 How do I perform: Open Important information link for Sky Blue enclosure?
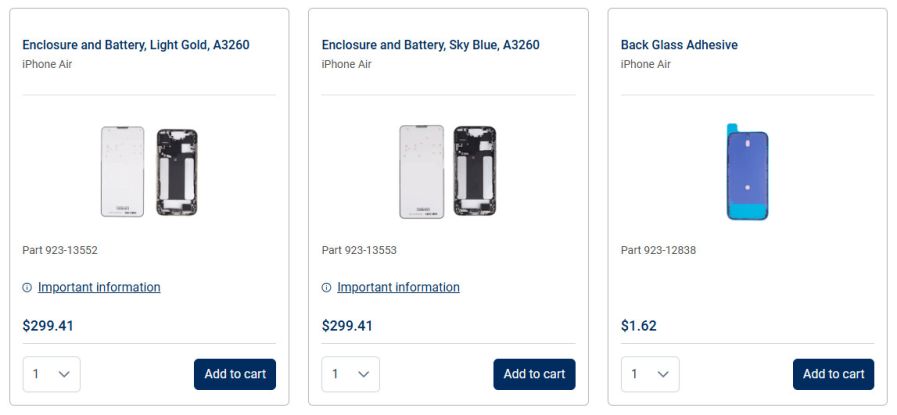tap(398, 288)
